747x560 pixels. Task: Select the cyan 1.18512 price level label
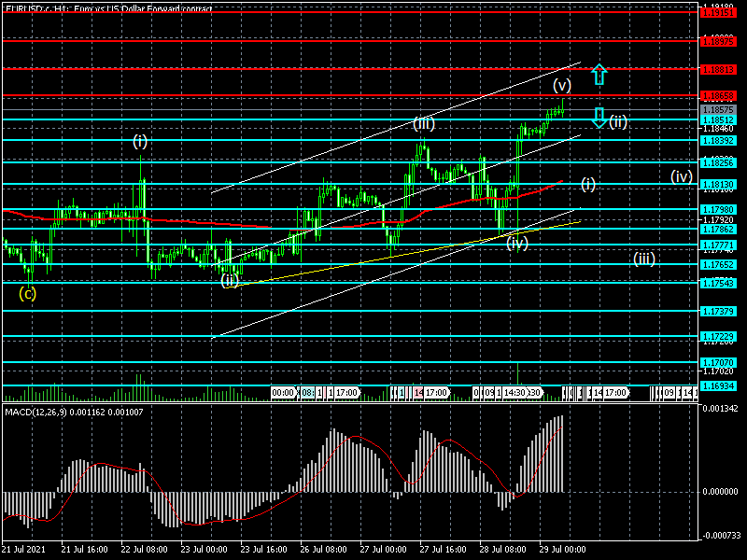(x=718, y=120)
